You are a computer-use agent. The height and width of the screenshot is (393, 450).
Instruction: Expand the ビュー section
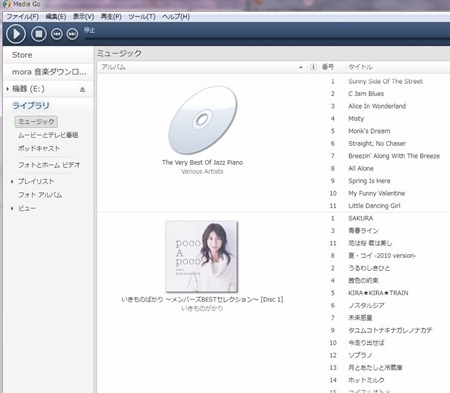coord(12,208)
